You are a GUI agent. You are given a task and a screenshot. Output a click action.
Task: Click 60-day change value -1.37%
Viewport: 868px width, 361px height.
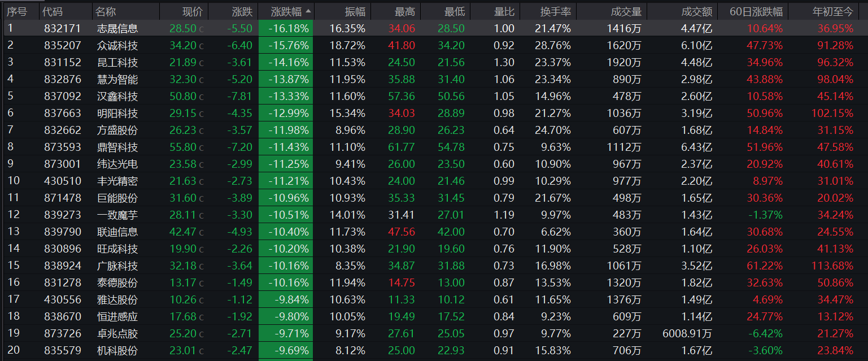(x=766, y=215)
